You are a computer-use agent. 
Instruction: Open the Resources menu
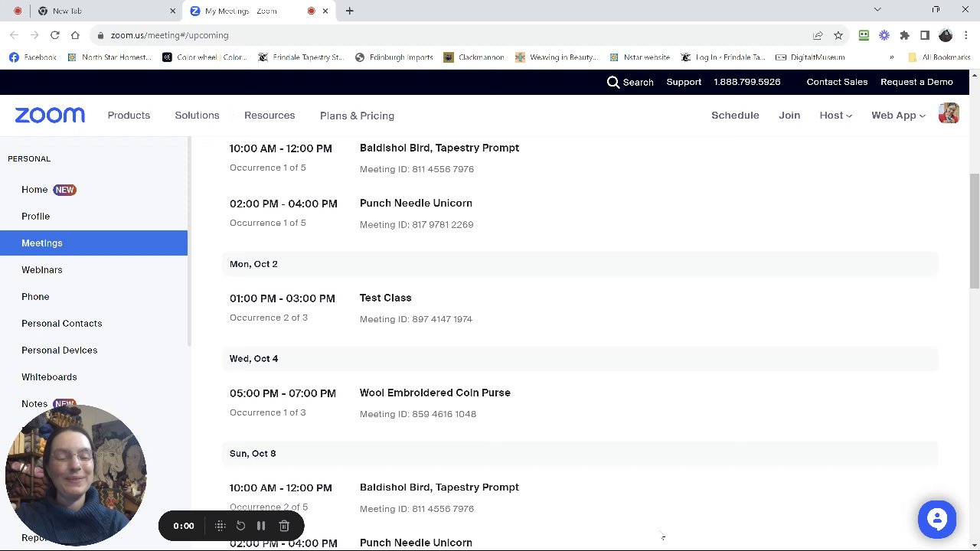269,115
